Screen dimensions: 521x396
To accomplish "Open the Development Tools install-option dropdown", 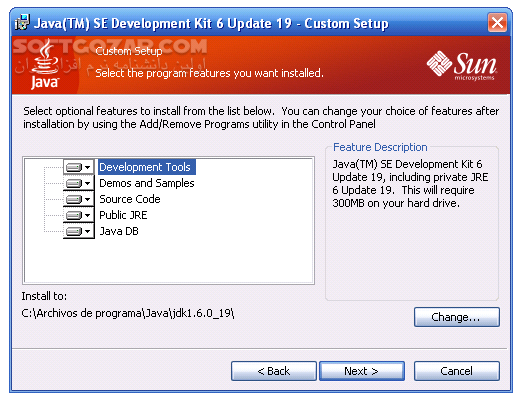I will [x=79, y=167].
